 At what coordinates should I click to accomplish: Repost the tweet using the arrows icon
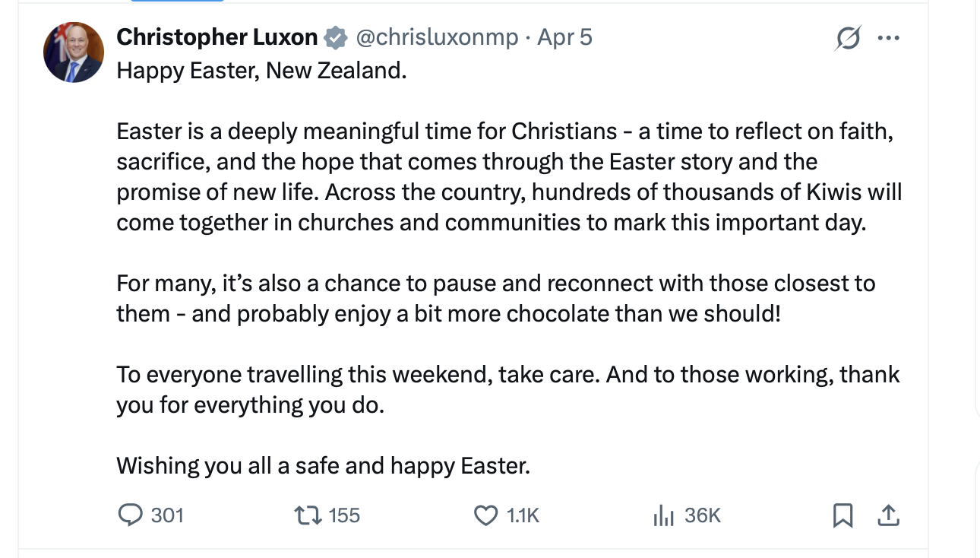[308, 515]
